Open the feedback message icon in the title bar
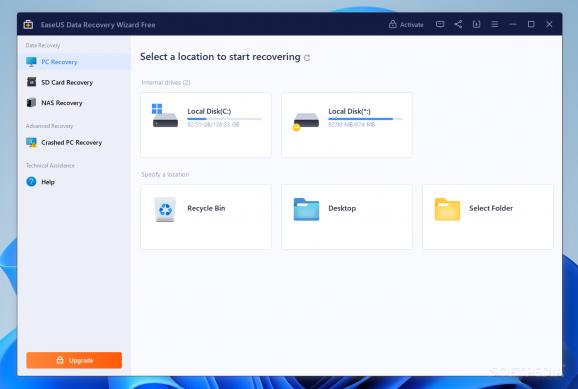This screenshot has width=578, height=389. point(440,24)
